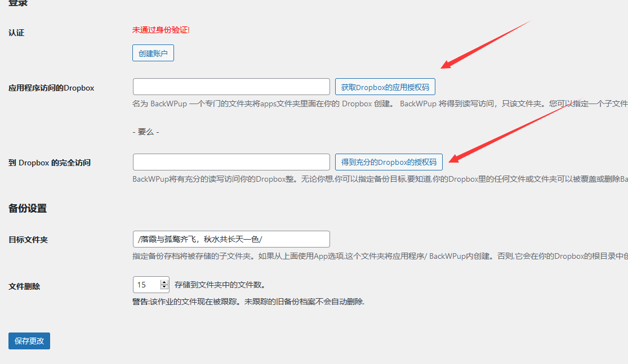Click the 到 Dropbox 的完全访问 label
Image resolution: width=628 pixels, height=364 pixels.
coord(50,163)
